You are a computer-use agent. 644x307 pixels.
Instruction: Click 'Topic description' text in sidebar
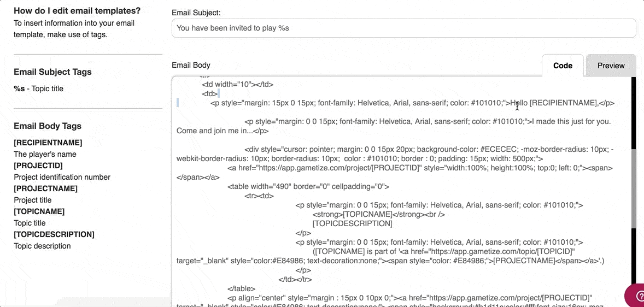pos(42,246)
